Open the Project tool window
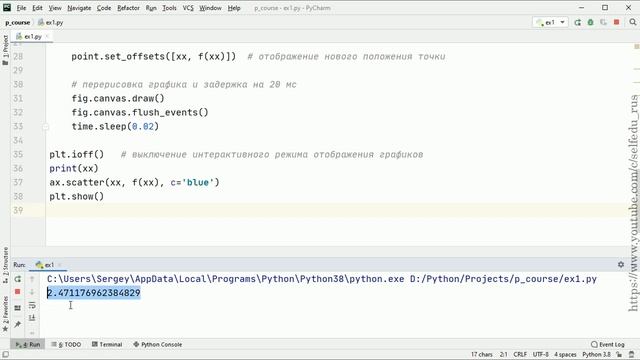 5,50
